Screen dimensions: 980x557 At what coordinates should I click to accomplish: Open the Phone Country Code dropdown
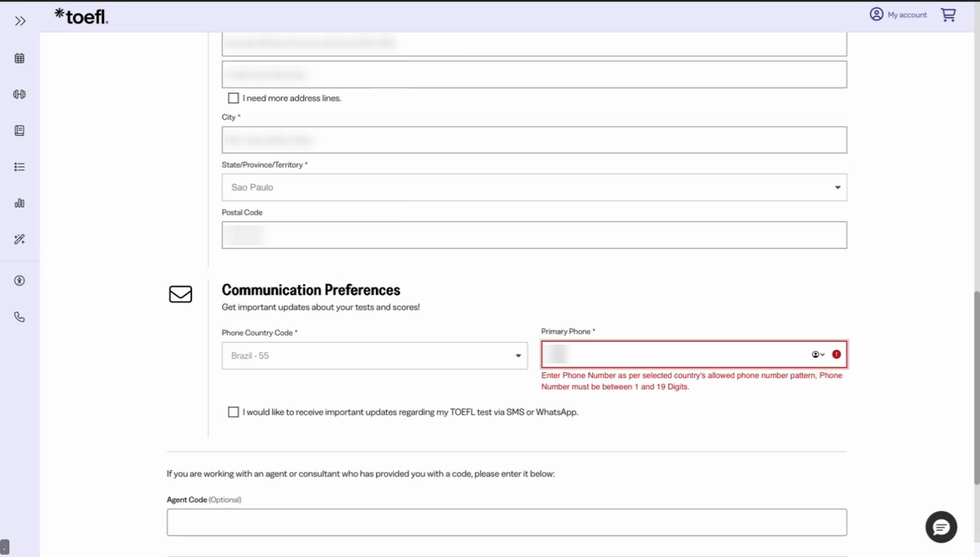(x=375, y=356)
